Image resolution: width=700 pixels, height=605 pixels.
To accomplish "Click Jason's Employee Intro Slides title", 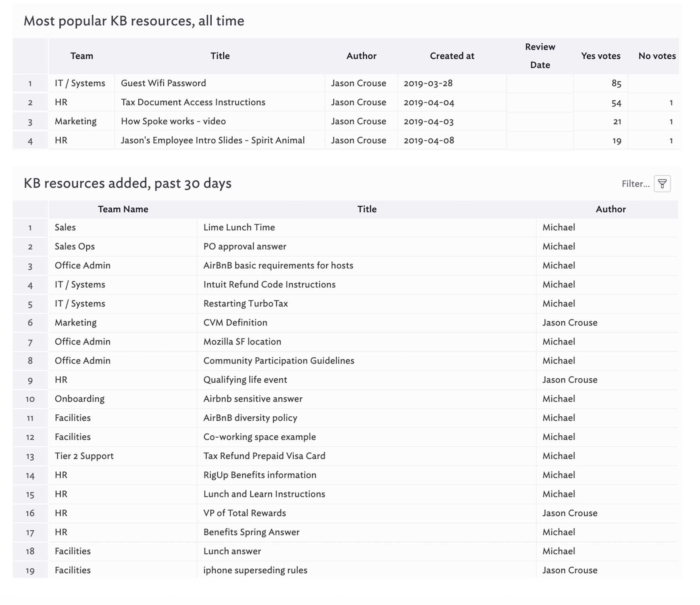I will tap(213, 140).
